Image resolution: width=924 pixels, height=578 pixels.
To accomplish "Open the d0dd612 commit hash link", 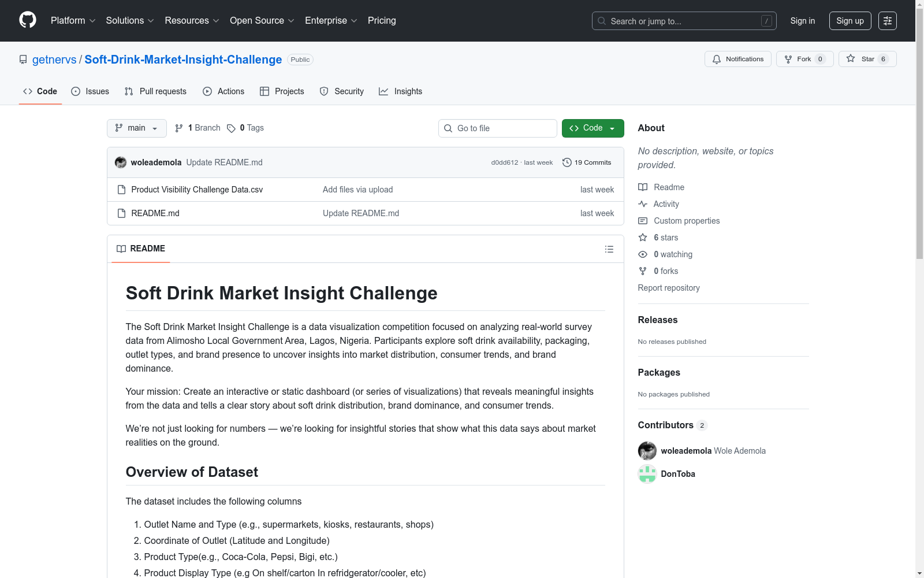I will coord(505,162).
